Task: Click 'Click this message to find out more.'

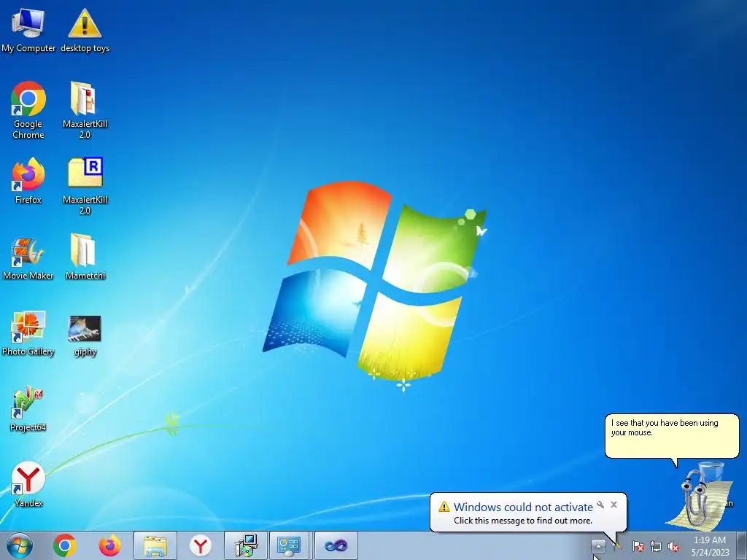Action: [x=522, y=521]
